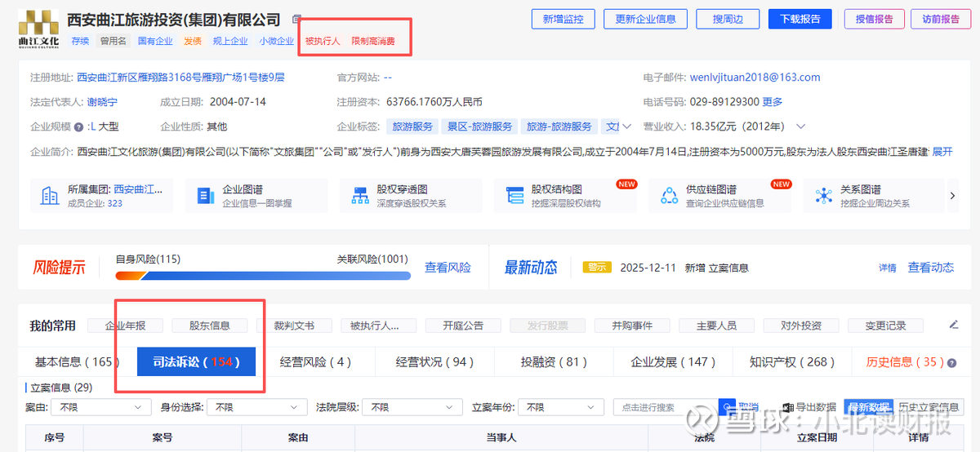The height and width of the screenshot is (452, 980).
Task: Open the 法院层级 dropdown
Action: (411, 406)
